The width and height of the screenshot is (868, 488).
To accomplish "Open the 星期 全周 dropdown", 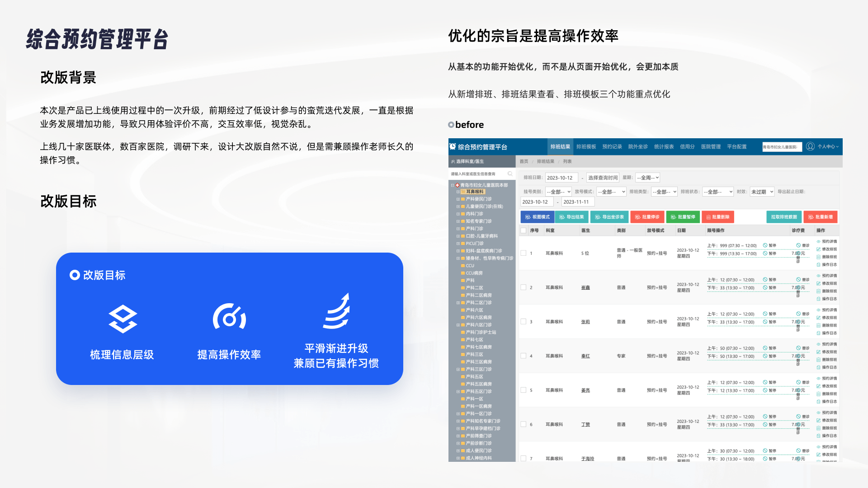I will coord(648,178).
